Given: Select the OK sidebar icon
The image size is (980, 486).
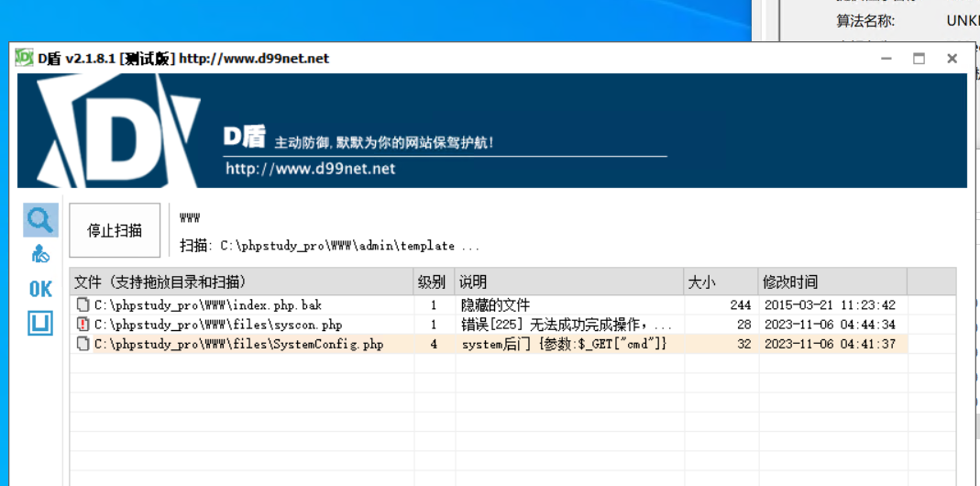Looking at the screenshot, I should click(40, 289).
